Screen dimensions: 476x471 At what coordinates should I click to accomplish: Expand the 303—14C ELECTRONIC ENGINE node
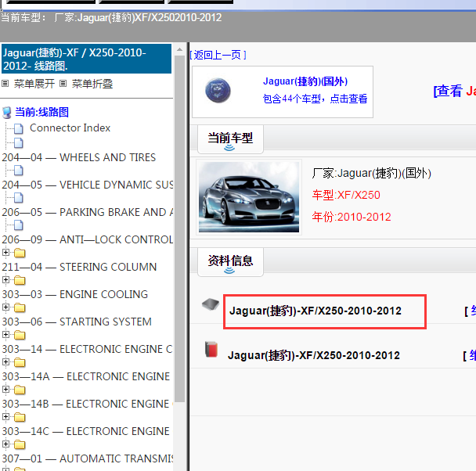click(x=5, y=416)
